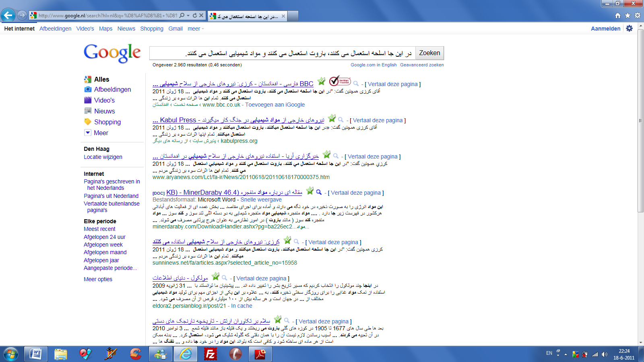
Task: Open Afbeeldingen in top navigation
Action: click(x=55, y=29)
